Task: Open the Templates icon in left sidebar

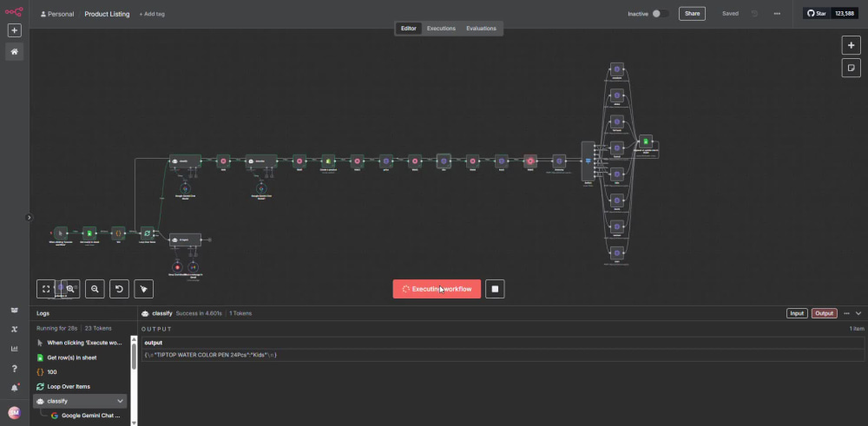Action: click(15, 311)
